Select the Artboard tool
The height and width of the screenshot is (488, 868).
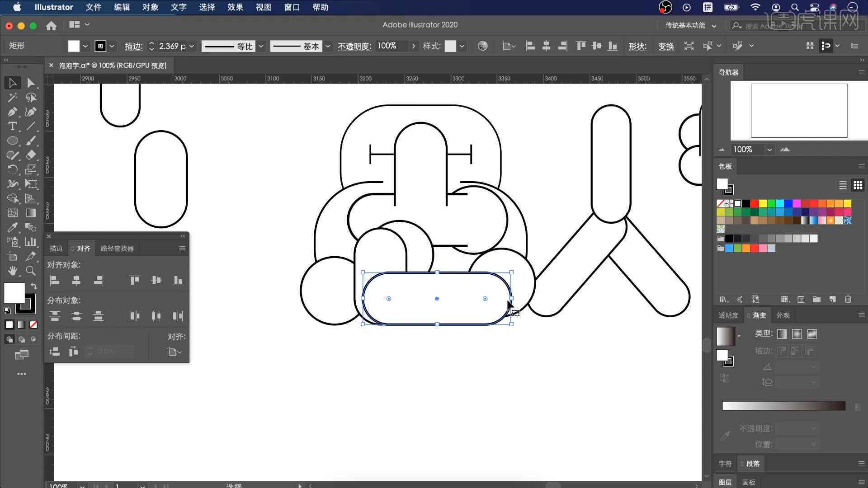12,256
